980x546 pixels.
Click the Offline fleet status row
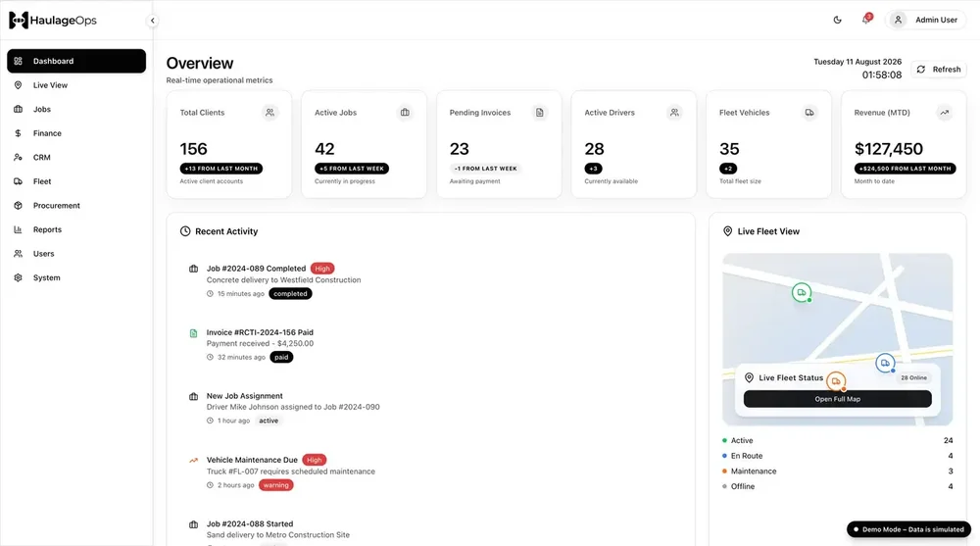[838, 486]
